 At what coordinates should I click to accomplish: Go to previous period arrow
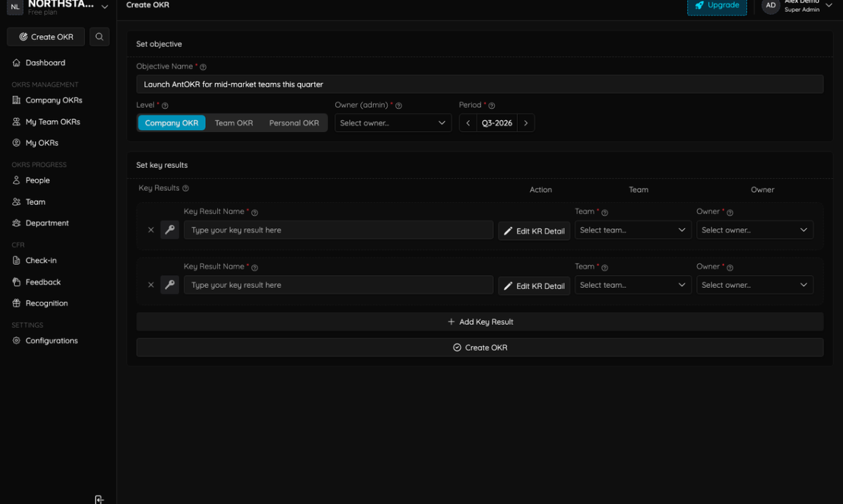coord(469,123)
